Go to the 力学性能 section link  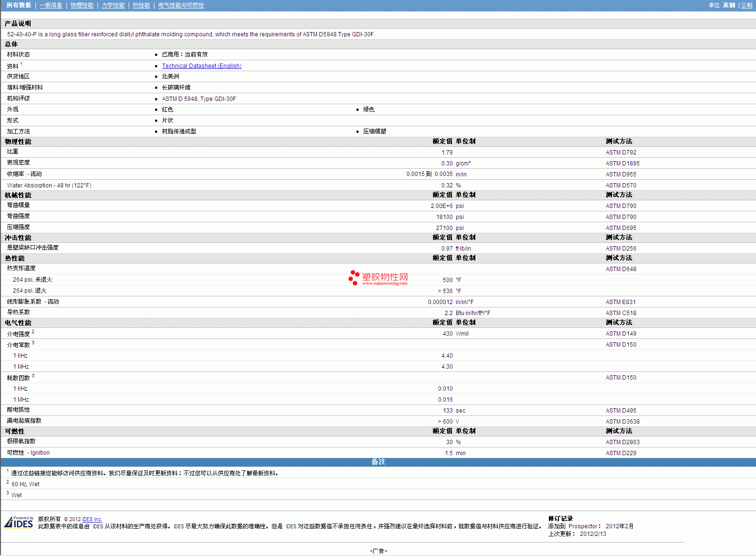pyautogui.click(x=113, y=5)
